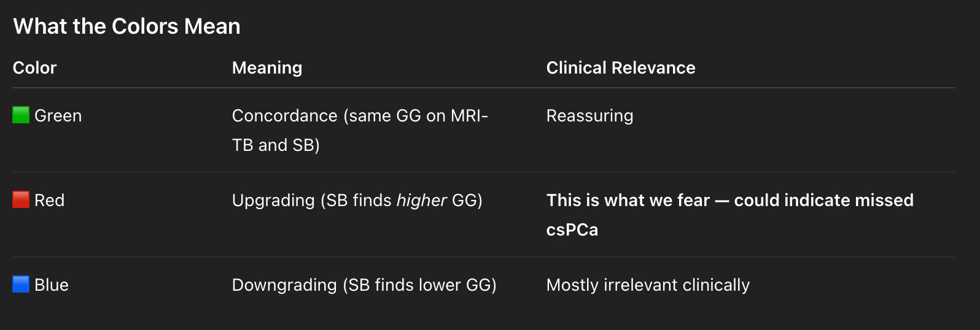Image resolution: width=980 pixels, height=330 pixels.
Task: Click the 'Concordance (same GG on MRI-' text
Action: pyautogui.click(x=360, y=115)
